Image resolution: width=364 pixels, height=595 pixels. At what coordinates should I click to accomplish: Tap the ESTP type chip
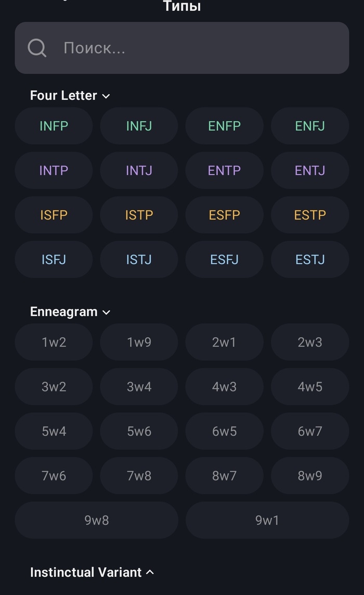(310, 214)
